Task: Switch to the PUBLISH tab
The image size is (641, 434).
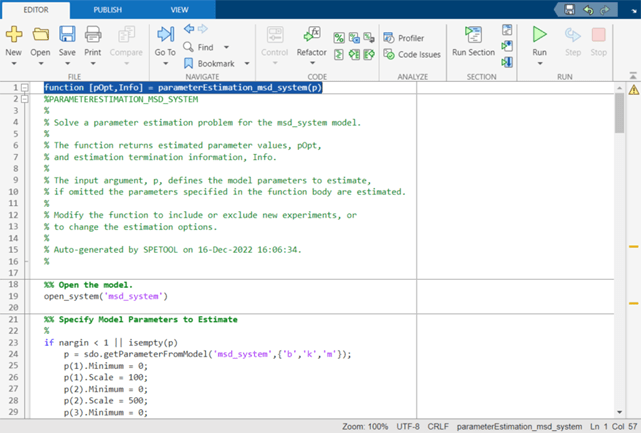Action: point(107,8)
